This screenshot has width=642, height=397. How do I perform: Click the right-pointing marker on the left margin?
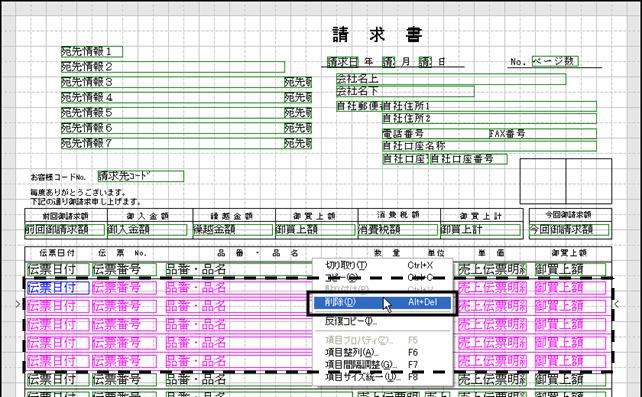click(x=18, y=304)
